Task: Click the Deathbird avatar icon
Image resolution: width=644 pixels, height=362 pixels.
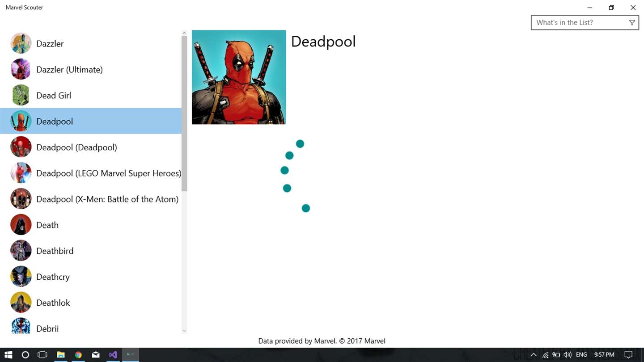Action: 21,251
